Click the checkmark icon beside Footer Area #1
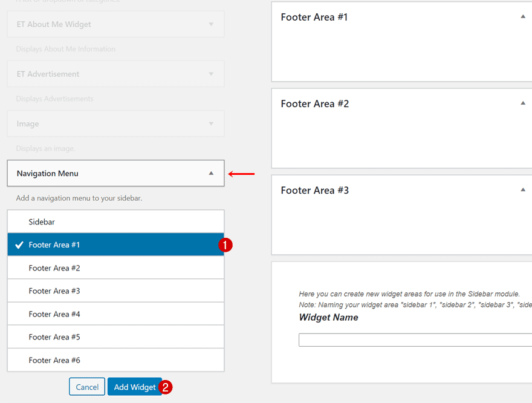The image size is (532, 403). point(19,244)
